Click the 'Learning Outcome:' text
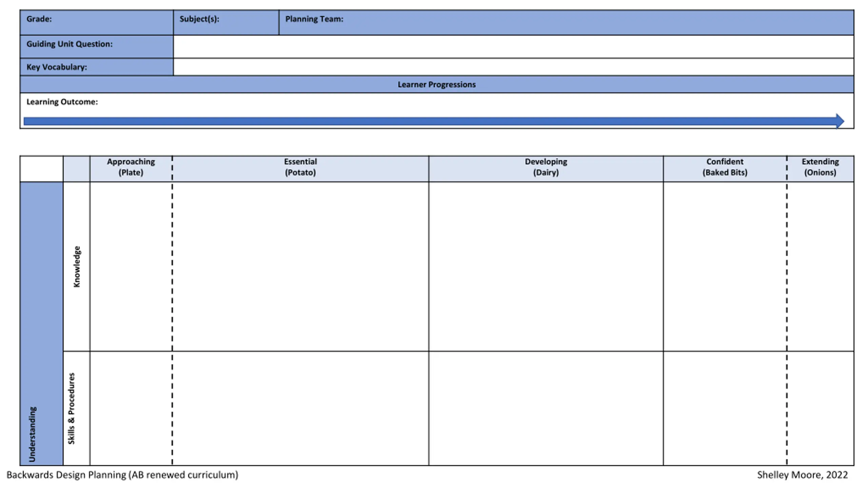Image resolution: width=868 pixels, height=488 pixels. [62, 102]
